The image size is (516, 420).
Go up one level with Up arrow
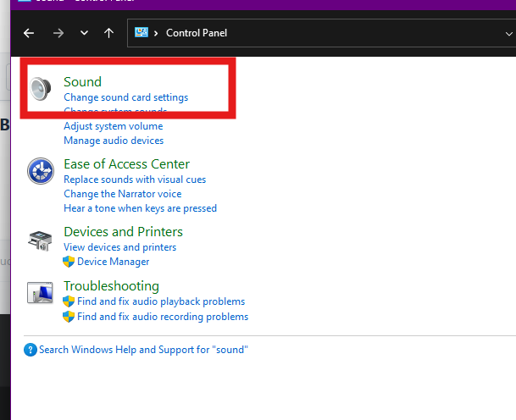point(109,33)
